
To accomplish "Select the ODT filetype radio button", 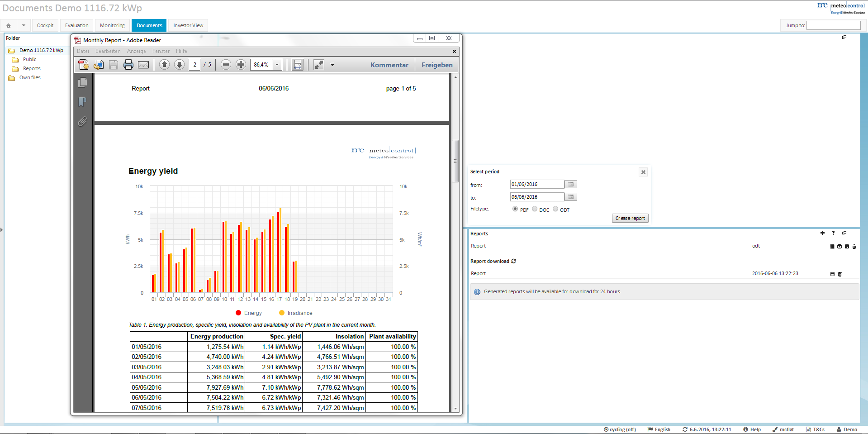I will click(555, 209).
